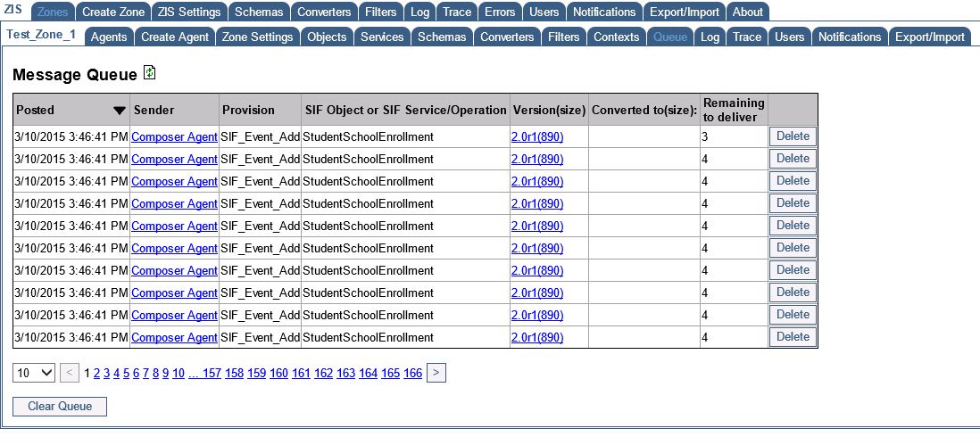
Task: Open the top-level Export/Import tab
Action: [685, 12]
